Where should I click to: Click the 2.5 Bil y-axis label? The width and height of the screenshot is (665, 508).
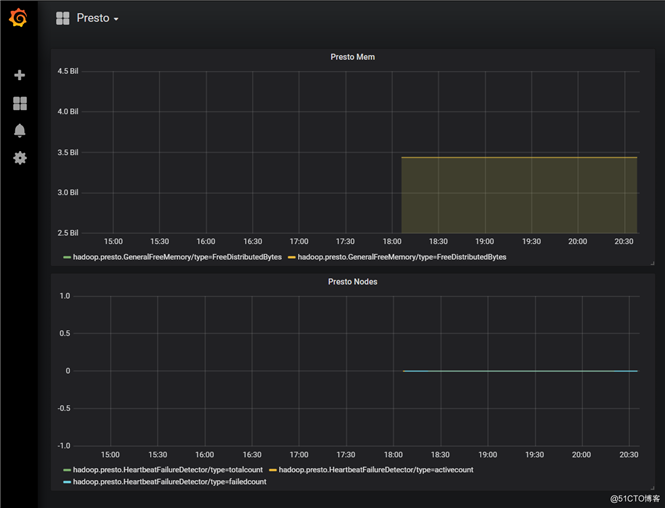(x=68, y=233)
